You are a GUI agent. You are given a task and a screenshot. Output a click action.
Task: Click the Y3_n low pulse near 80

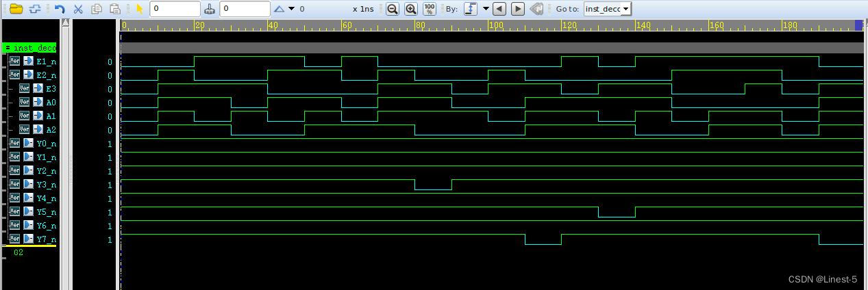(x=433, y=185)
